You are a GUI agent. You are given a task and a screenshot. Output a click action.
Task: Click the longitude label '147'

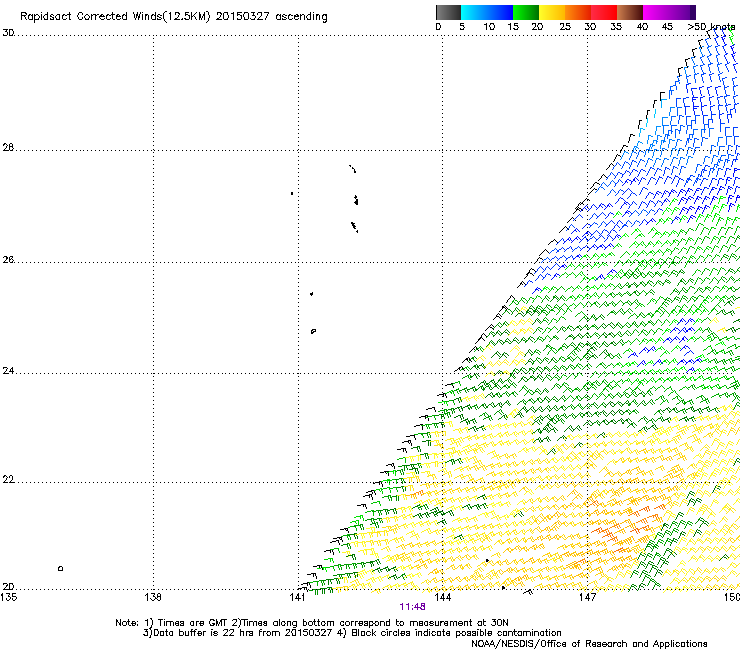coord(588,597)
